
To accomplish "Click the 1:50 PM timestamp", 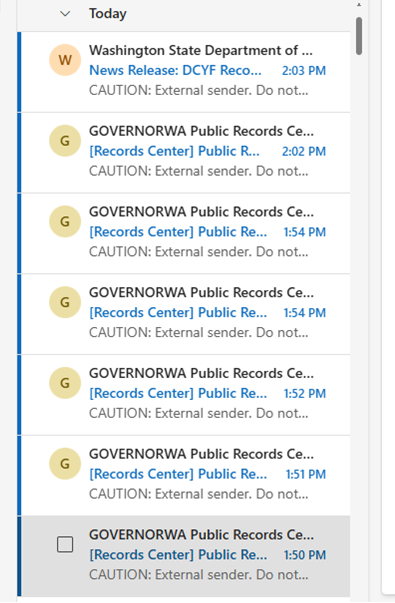I will pos(305,555).
